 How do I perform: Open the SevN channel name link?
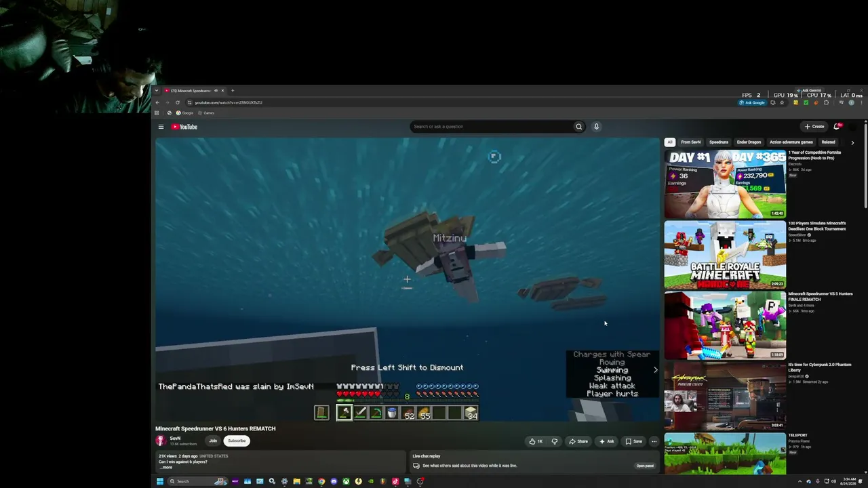click(175, 439)
